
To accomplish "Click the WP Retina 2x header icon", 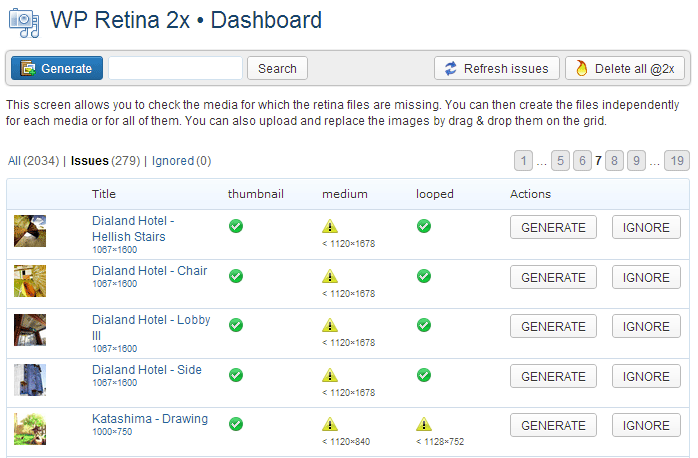I will coord(24,23).
